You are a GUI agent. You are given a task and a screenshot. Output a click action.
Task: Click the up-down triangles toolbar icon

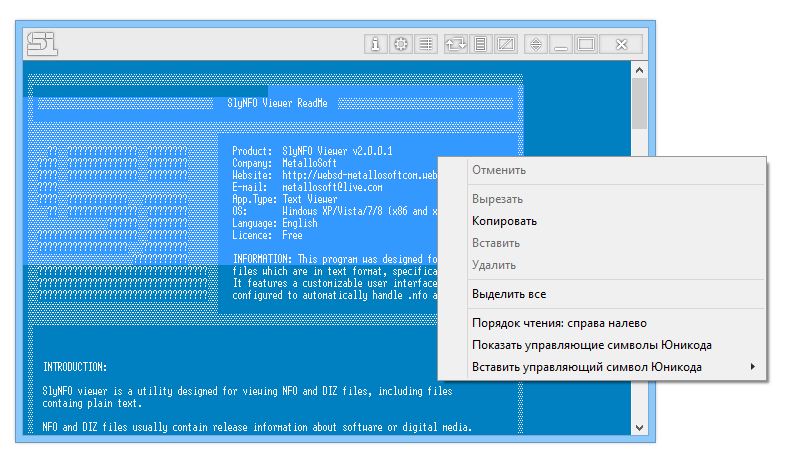point(536,44)
